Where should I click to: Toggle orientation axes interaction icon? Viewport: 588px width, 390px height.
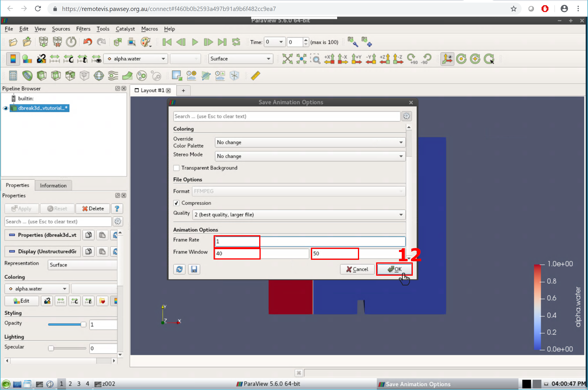pos(447,59)
